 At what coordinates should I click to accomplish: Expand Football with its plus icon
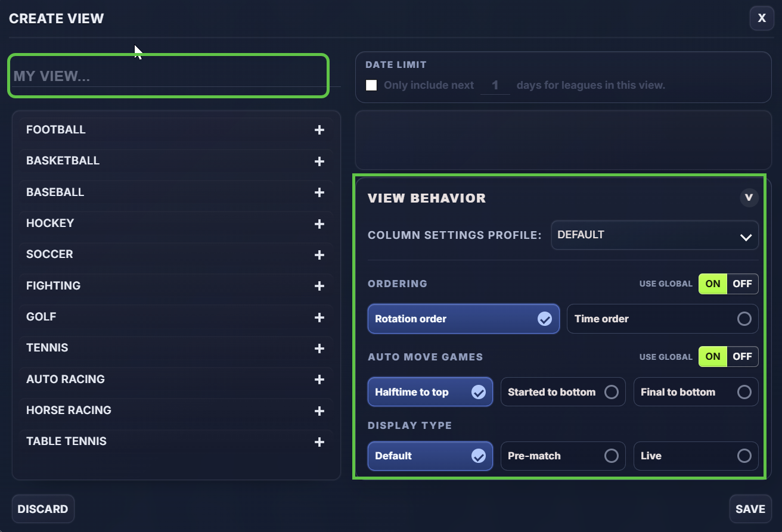tap(319, 130)
